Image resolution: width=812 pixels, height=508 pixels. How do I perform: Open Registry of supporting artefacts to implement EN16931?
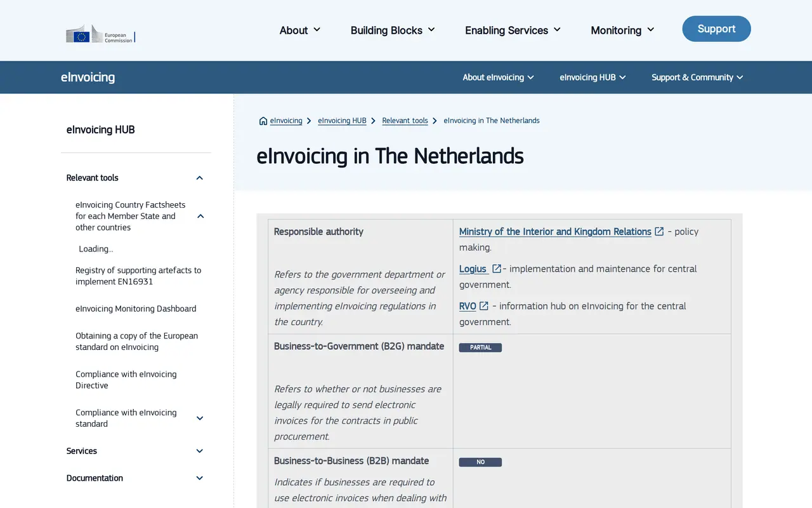[x=138, y=276]
